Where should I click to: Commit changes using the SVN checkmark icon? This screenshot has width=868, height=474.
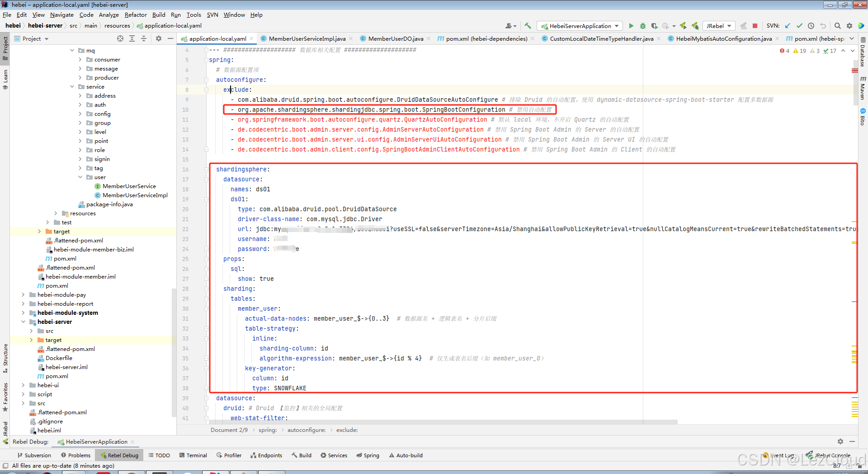pos(799,26)
